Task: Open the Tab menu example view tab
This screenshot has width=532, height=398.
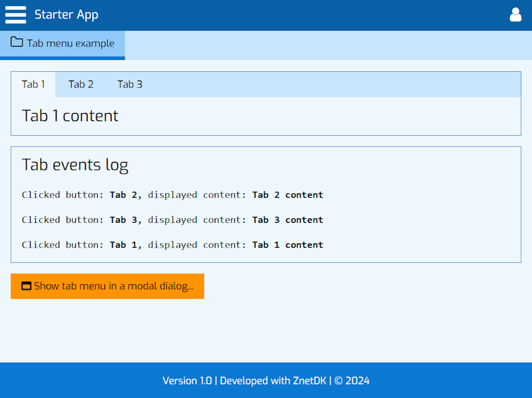Action: 63,43
